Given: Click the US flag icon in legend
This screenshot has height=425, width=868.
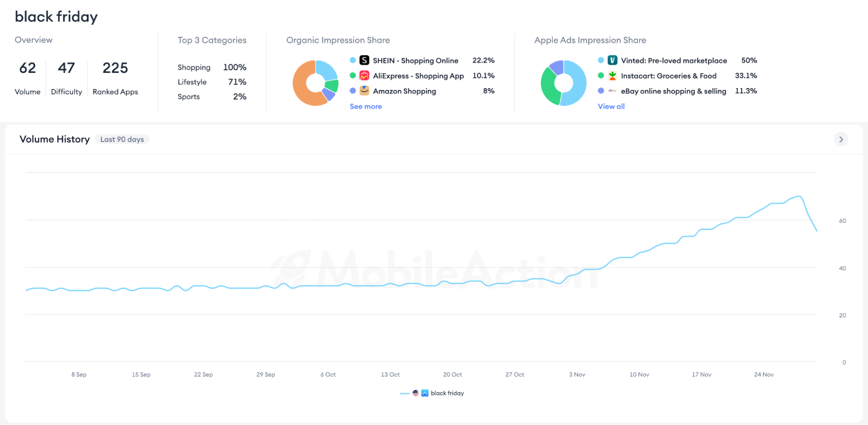Looking at the screenshot, I should [416, 393].
